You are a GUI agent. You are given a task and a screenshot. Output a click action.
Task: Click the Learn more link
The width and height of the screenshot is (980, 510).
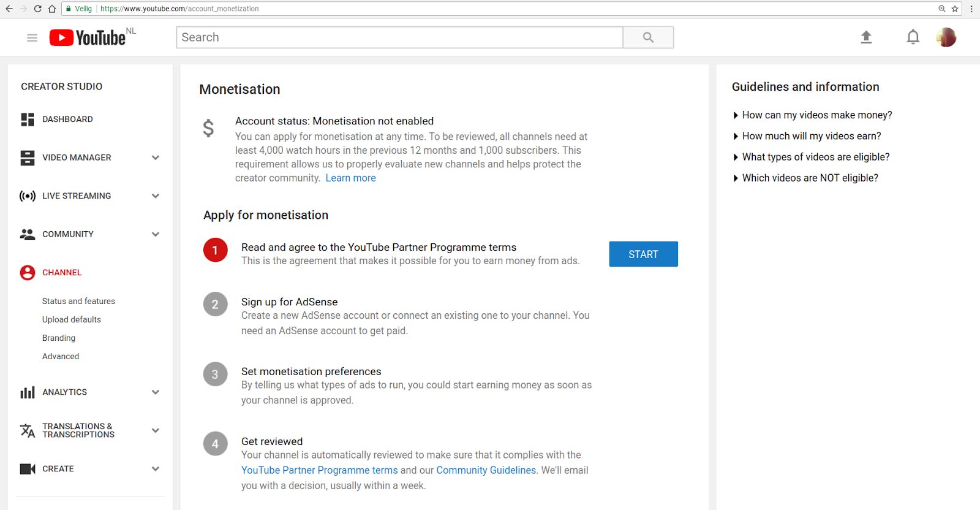pos(351,178)
